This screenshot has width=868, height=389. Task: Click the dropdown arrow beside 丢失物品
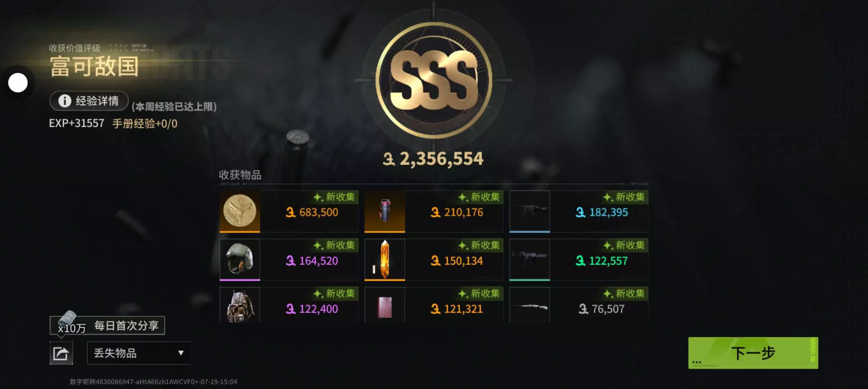click(x=181, y=353)
